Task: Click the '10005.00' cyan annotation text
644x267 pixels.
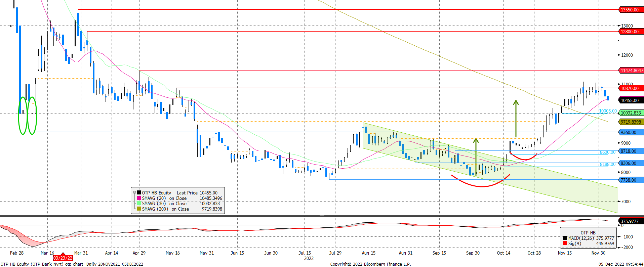Action: click(x=608, y=111)
